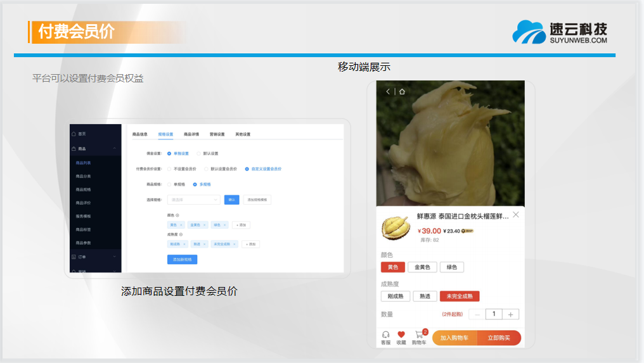Image resolution: width=644 pixels, height=363 pixels.
Task: Click the minus quantity button
Action: pos(477,314)
